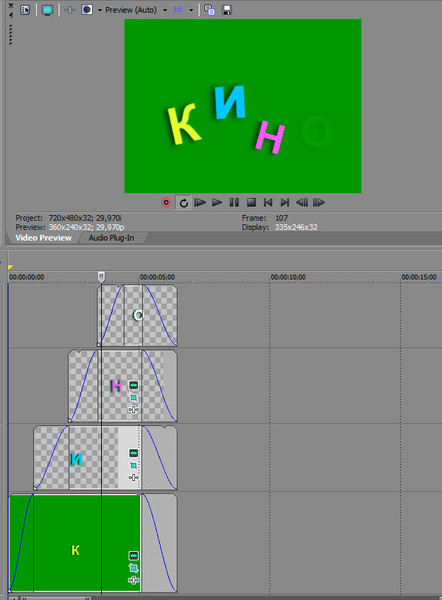Click the timeline playhead cursor handle
This screenshot has width=442, height=600.
(101, 277)
